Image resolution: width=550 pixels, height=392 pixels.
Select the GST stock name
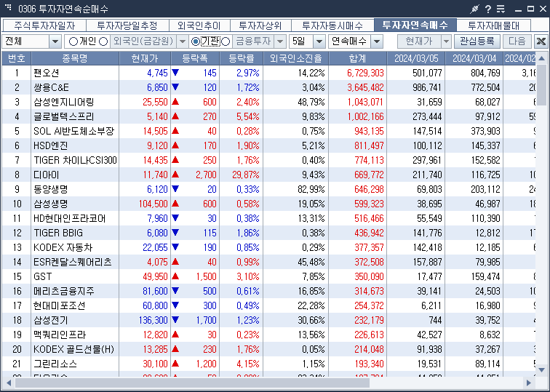pos(42,276)
